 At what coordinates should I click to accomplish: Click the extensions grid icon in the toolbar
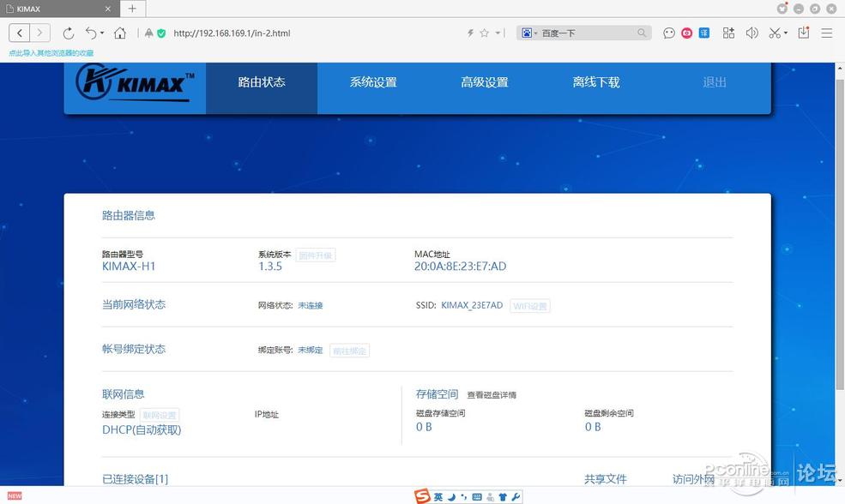point(728,33)
